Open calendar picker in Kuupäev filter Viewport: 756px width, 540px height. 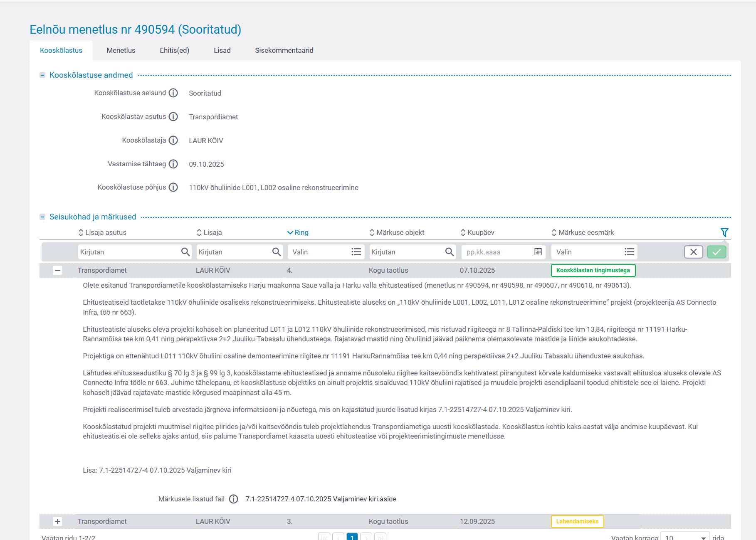[538, 252]
